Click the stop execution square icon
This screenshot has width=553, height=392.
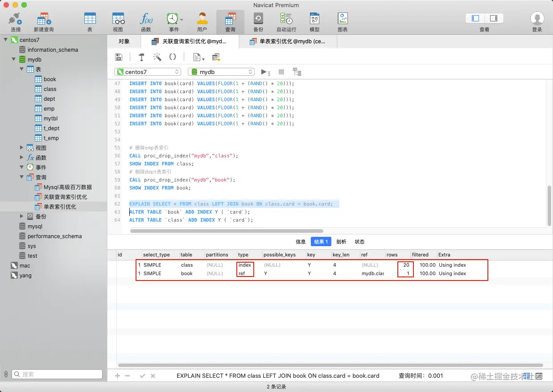281,72
